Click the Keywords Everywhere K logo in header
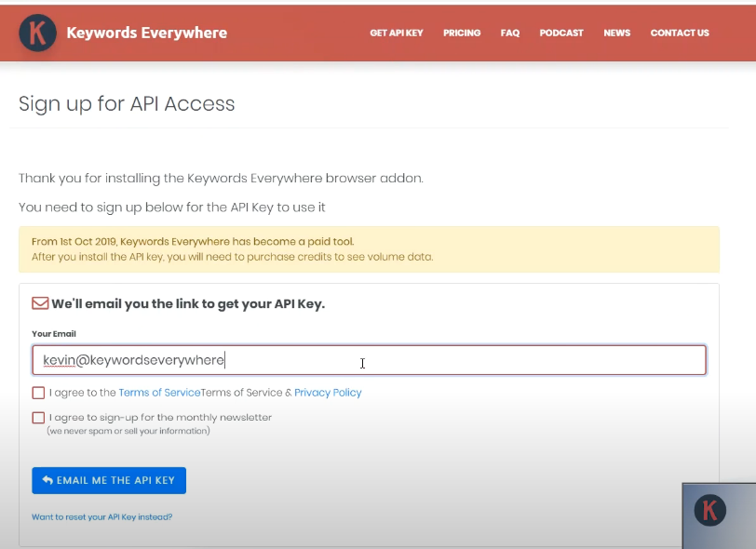 click(37, 33)
